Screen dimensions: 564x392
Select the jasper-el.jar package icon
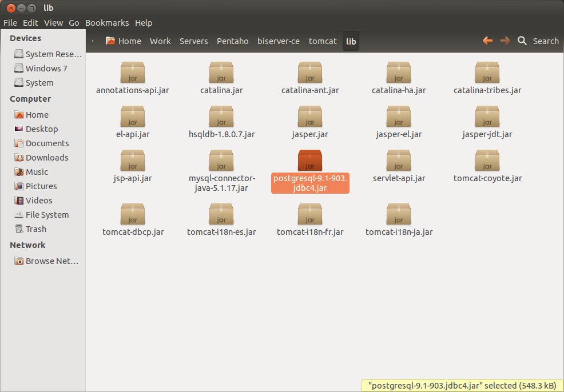click(399, 117)
